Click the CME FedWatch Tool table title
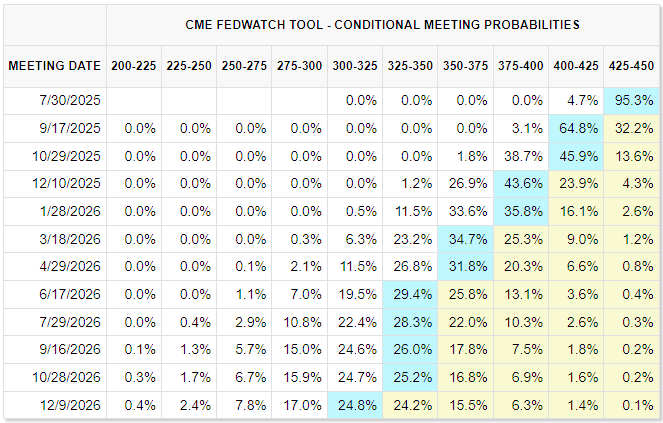The width and height of the screenshot is (663, 423). (383, 24)
